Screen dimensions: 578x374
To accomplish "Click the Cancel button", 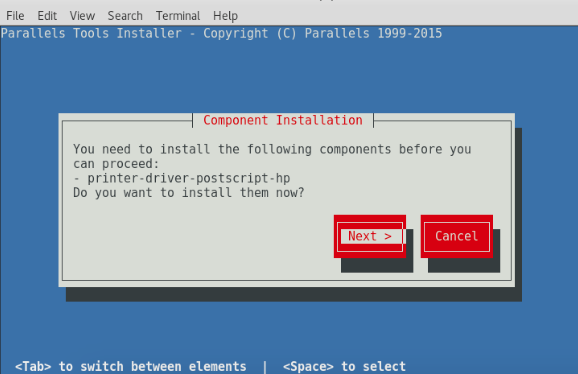I will click(457, 236).
